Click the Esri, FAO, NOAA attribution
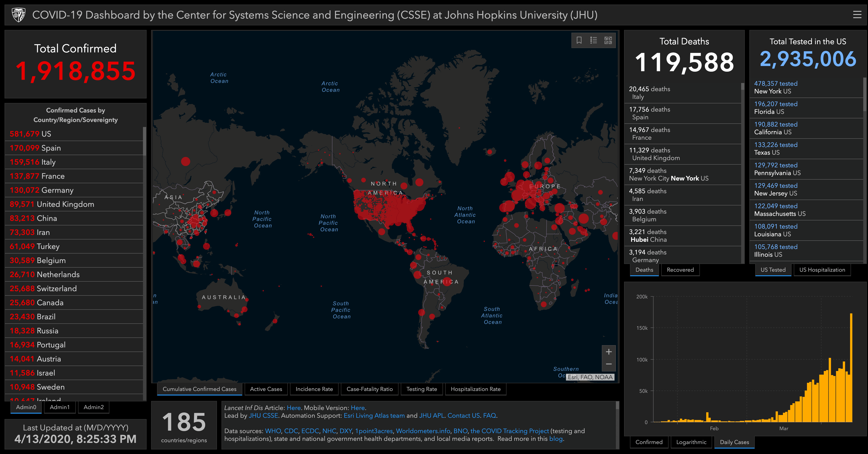This screenshot has height=454, width=868. click(x=590, y=377)
